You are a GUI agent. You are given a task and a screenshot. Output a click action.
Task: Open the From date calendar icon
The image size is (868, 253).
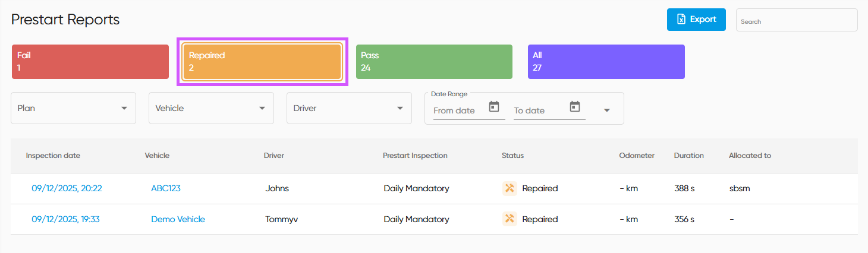(493, 107)
